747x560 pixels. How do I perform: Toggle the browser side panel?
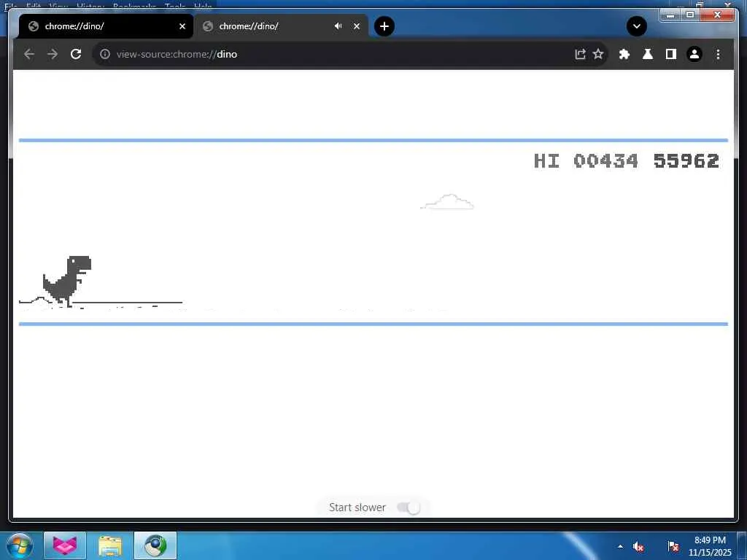(671, 54)
